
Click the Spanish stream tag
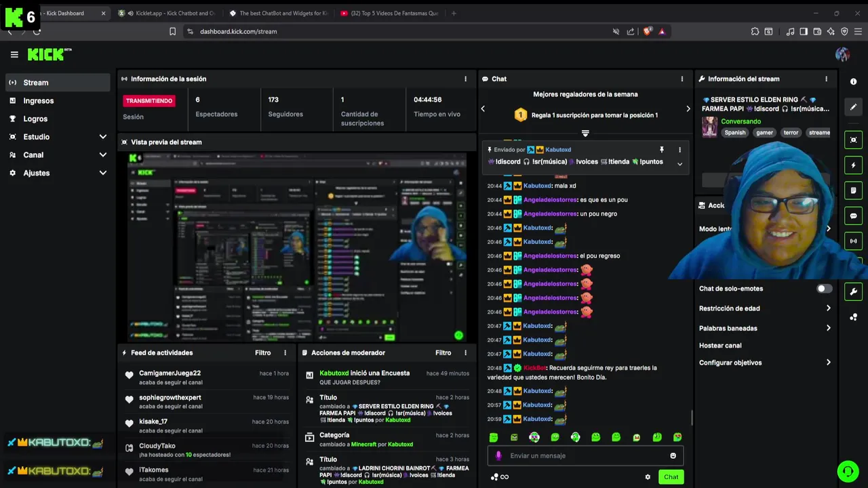(734, 133)
